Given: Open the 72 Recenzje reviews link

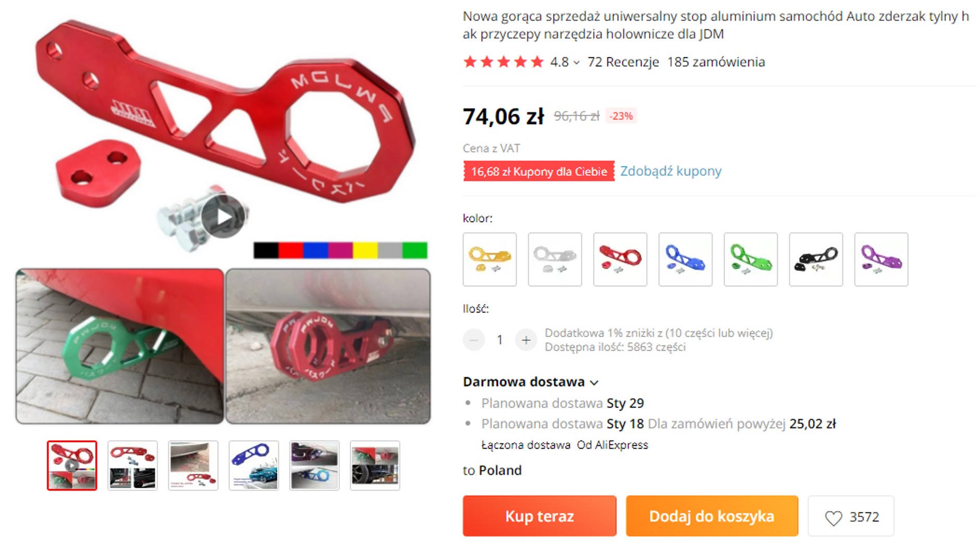Looking at the screenshot, I should pos(623,62).
